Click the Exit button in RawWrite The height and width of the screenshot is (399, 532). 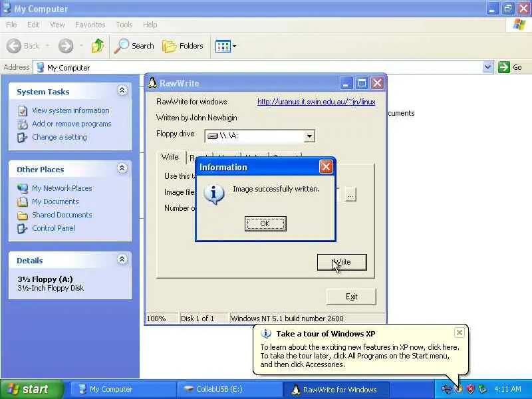pos(351,297)
